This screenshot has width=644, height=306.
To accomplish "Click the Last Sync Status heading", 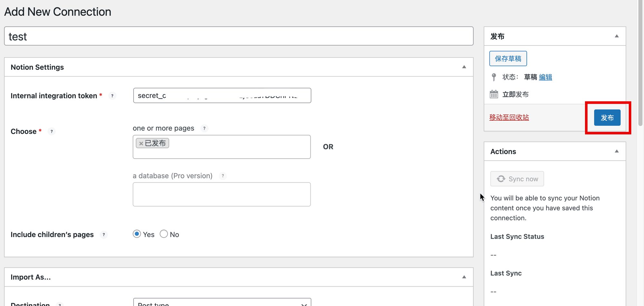I will coord(517,237).
